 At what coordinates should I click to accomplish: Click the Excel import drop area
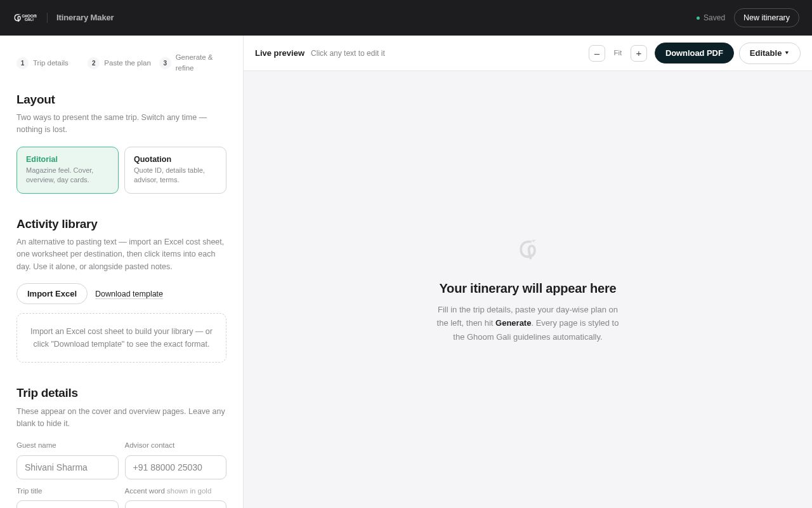click(121, 338)
